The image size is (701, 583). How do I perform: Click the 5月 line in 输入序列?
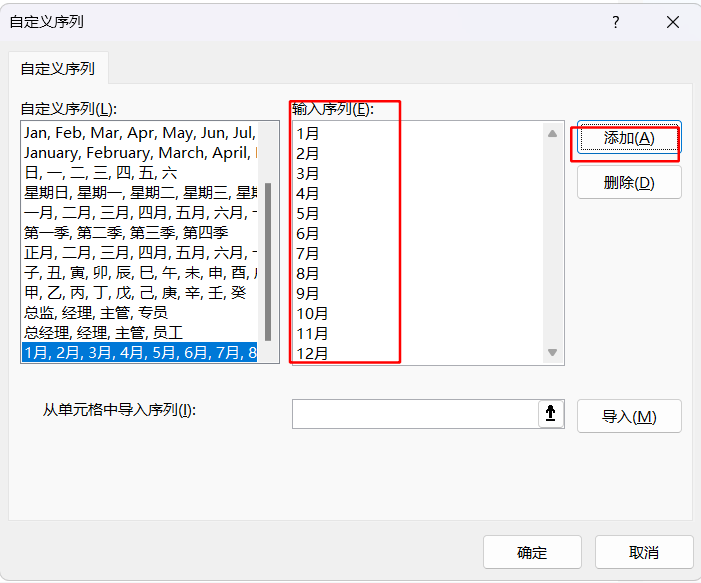coord(308,213)
